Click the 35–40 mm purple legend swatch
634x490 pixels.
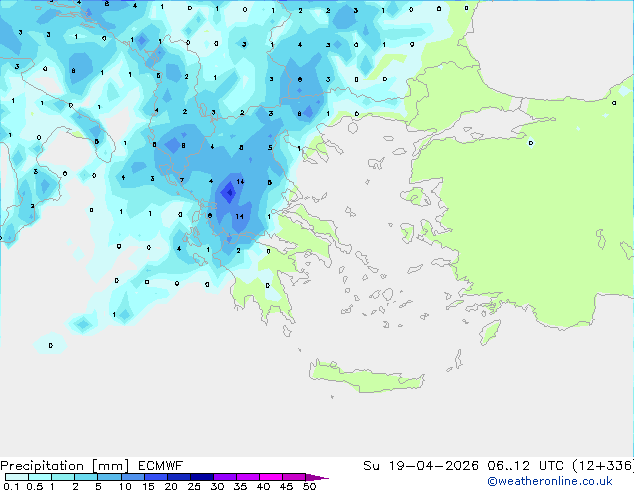[x=248, y=477]
